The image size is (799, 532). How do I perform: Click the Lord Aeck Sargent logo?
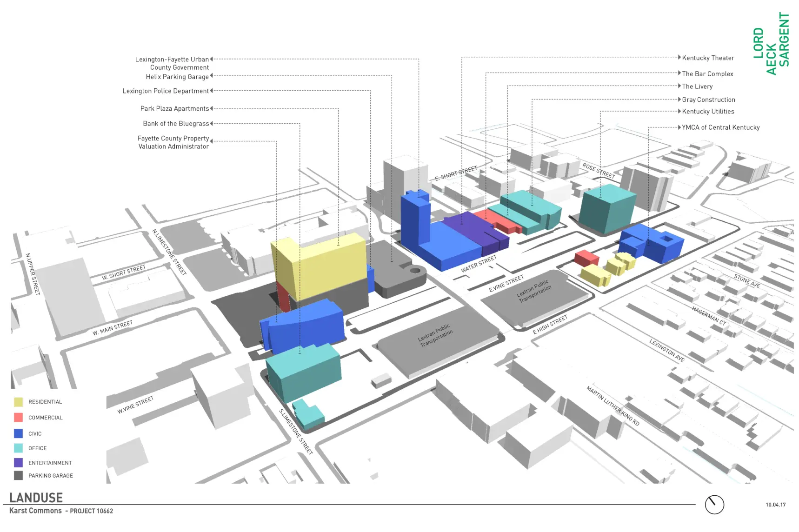pos(771,44)
